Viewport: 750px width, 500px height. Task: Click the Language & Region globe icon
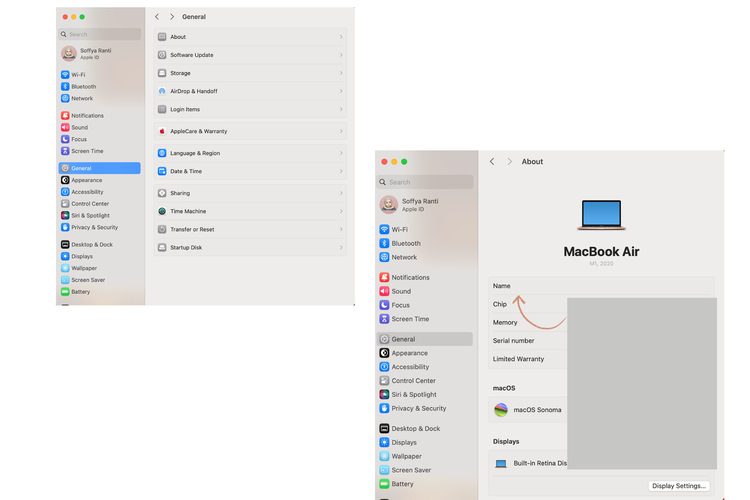[161, 153]
